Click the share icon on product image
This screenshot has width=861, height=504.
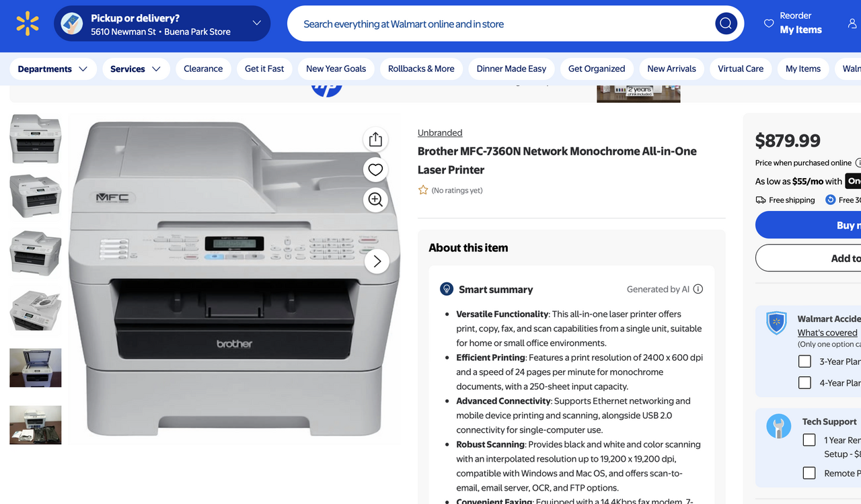(x=375, y=139)
